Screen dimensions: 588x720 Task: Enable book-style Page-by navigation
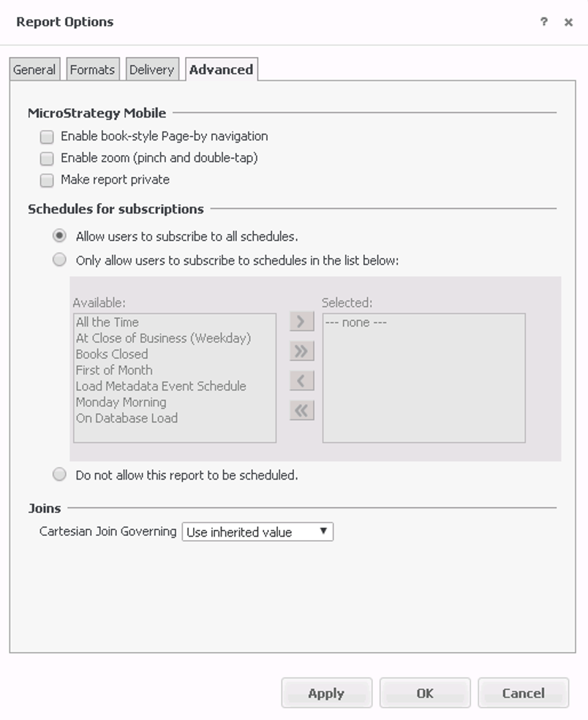tap(48, 137)
